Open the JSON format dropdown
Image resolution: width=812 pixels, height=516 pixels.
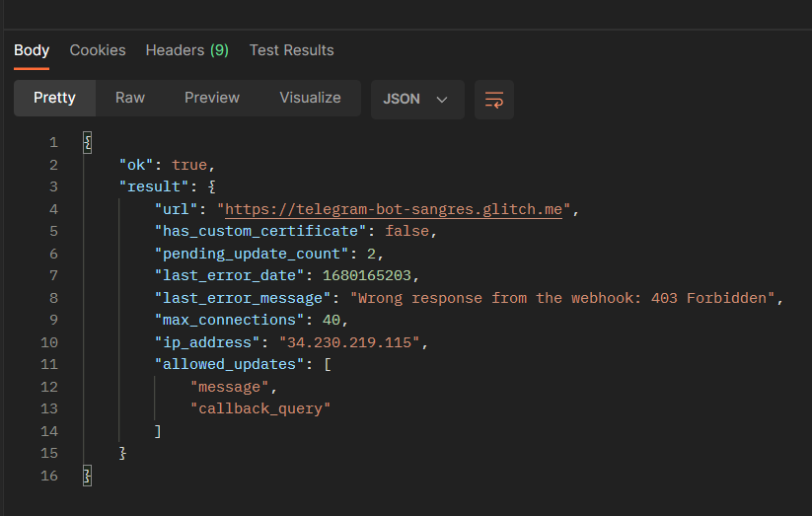[x=417, y=100]
